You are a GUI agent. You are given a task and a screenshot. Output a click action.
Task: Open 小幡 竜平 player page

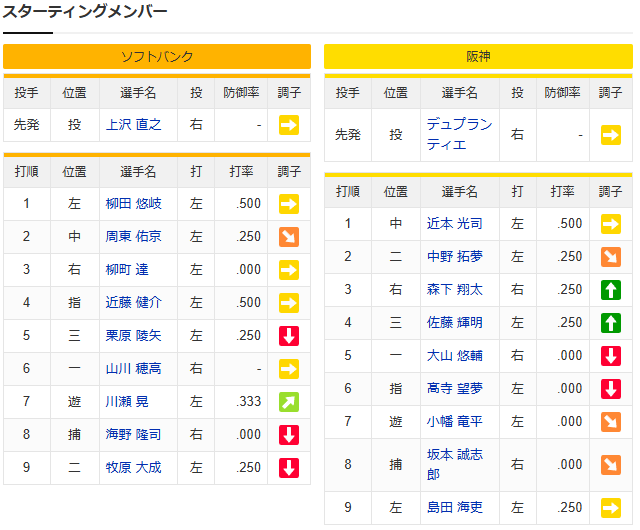(x=455, y=421)
